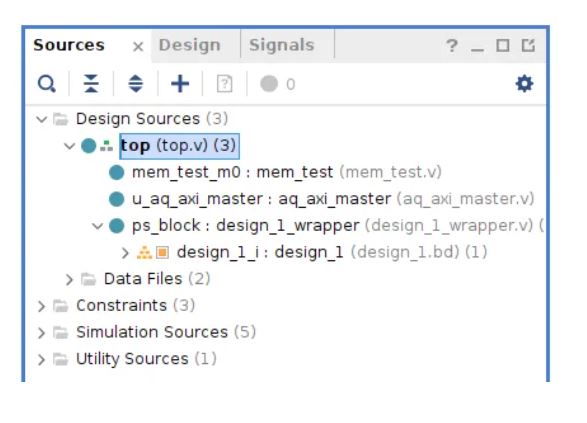Viewport: 587px width, 423px height.
Task: Click the help question mark icon
Action: pyautogui.click(x=452, y=46)
